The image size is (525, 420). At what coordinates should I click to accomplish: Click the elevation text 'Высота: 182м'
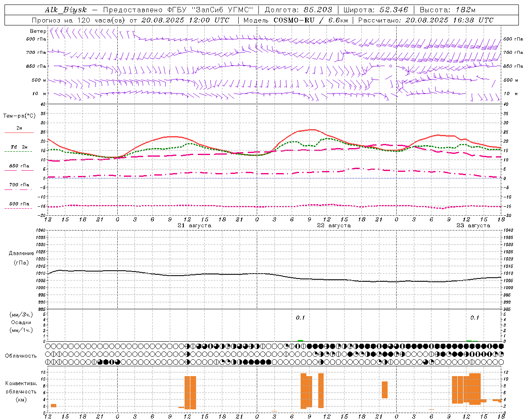tap(447, 10)
